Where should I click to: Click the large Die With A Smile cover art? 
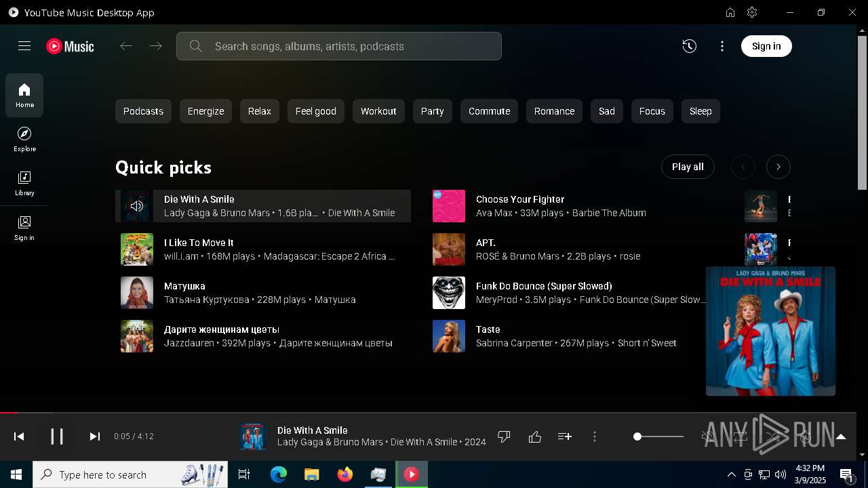pos(770,331)
